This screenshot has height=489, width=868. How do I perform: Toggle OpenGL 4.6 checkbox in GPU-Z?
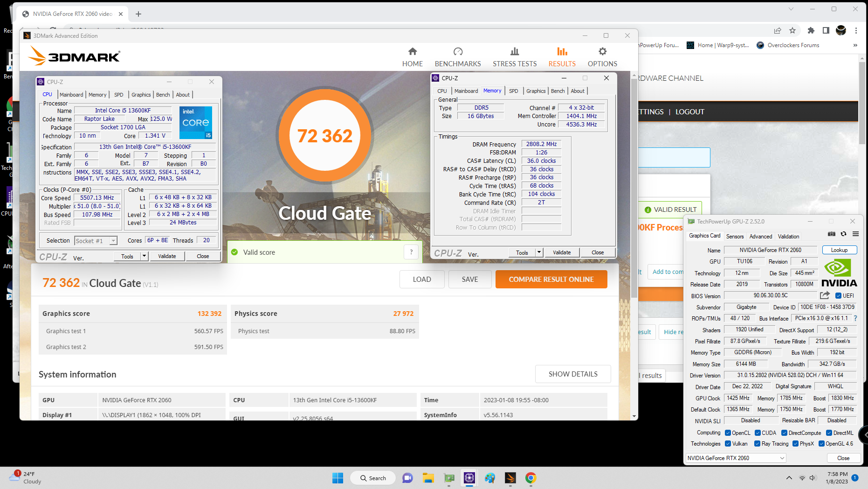point(821,443)
